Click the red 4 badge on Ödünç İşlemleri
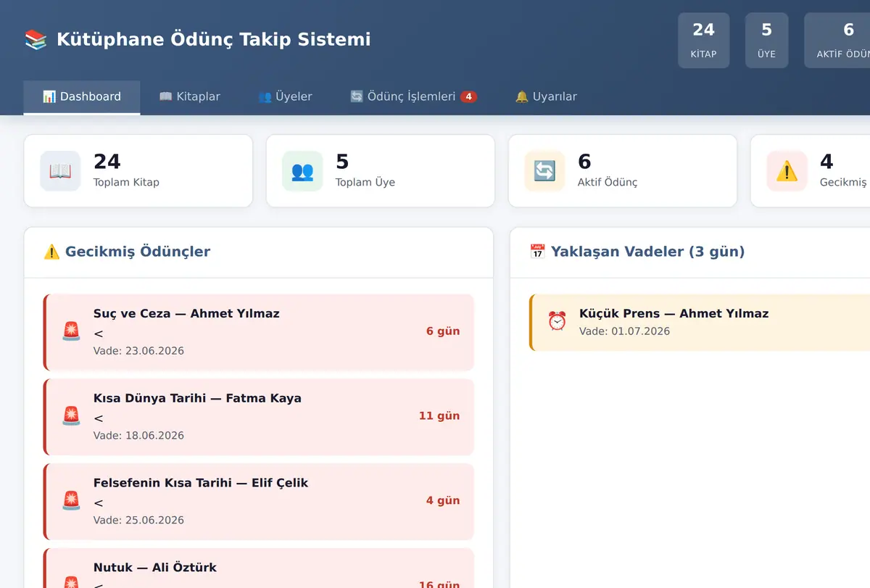Screen dimensions: 870x588 (468, 96)
